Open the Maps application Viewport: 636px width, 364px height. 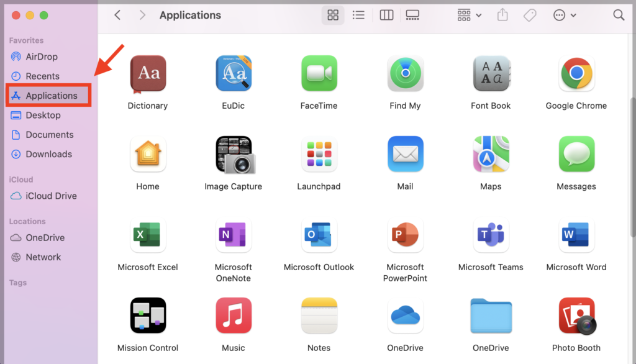(491, 154)
